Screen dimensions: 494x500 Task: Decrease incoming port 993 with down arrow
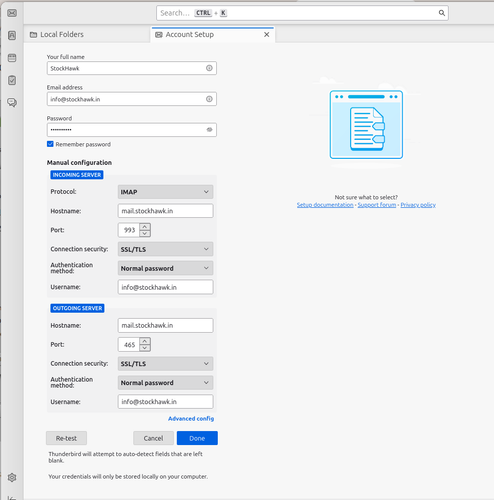click(x=145, y=233)
